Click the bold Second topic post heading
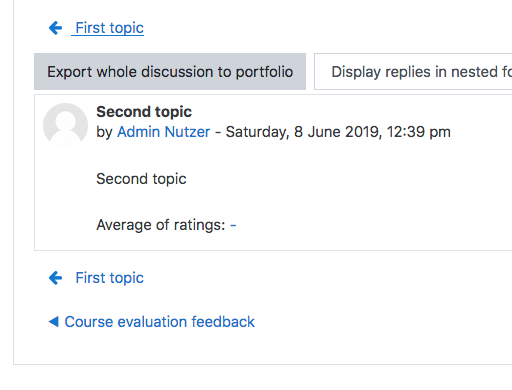512x390 pixels. coord(144,112)
